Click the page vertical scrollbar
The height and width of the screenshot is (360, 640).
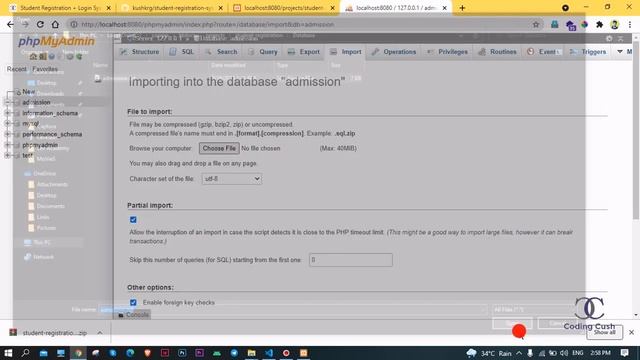point(636,130)
